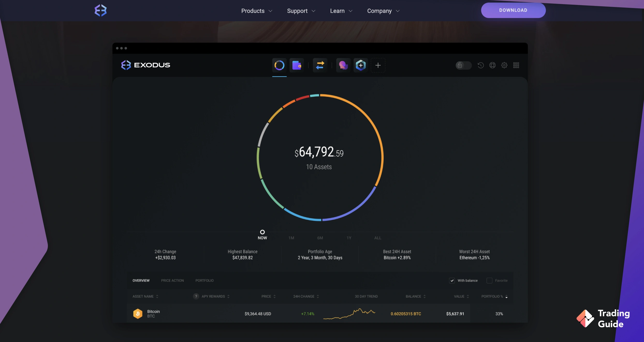Sort by Asset Name column
Screen dimensions: 644x342
(145, 296)
